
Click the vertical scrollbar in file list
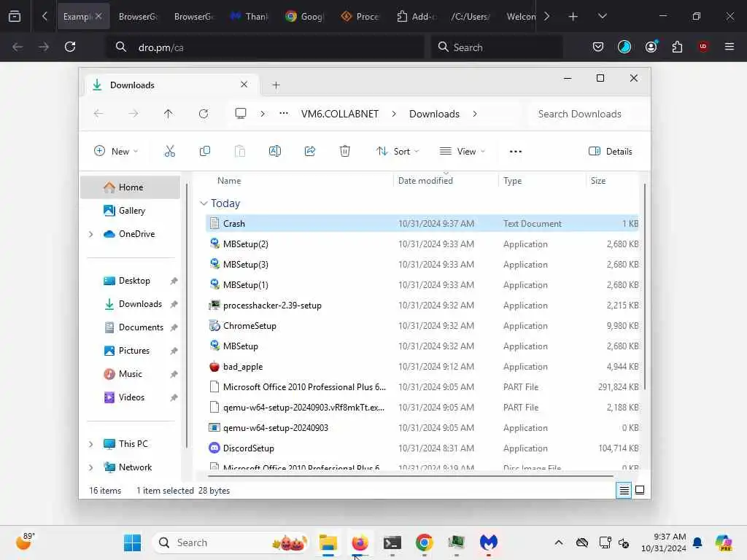click(x=645, y=287)
